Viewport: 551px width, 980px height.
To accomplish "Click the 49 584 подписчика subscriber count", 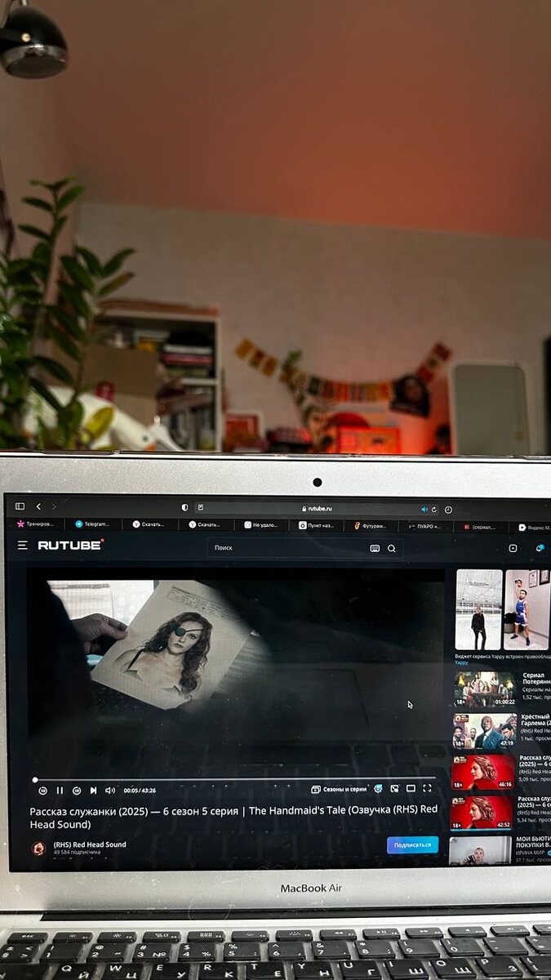I will [x=77, y=853].
